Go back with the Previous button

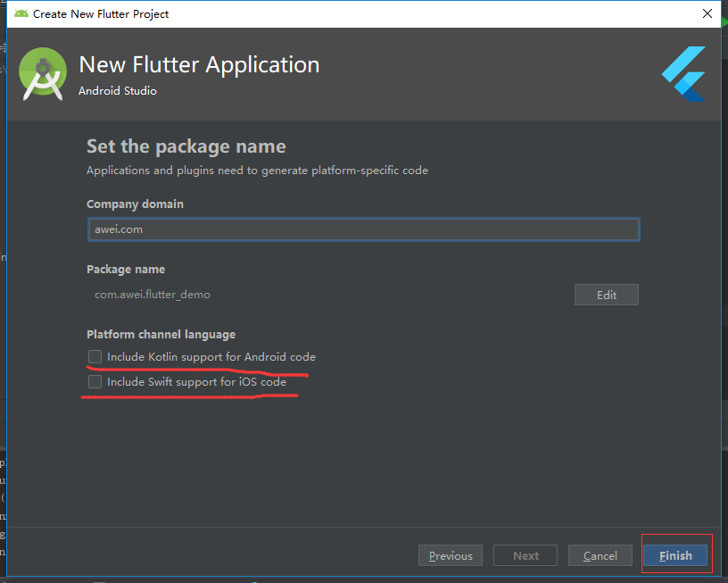(x=451, y=555)
